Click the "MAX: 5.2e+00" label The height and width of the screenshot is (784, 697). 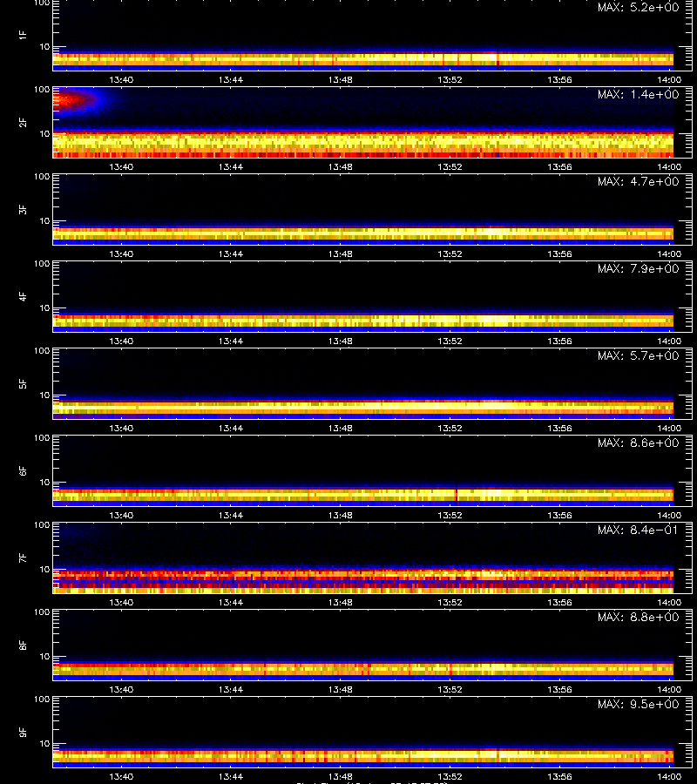click(x=638, y=8)
